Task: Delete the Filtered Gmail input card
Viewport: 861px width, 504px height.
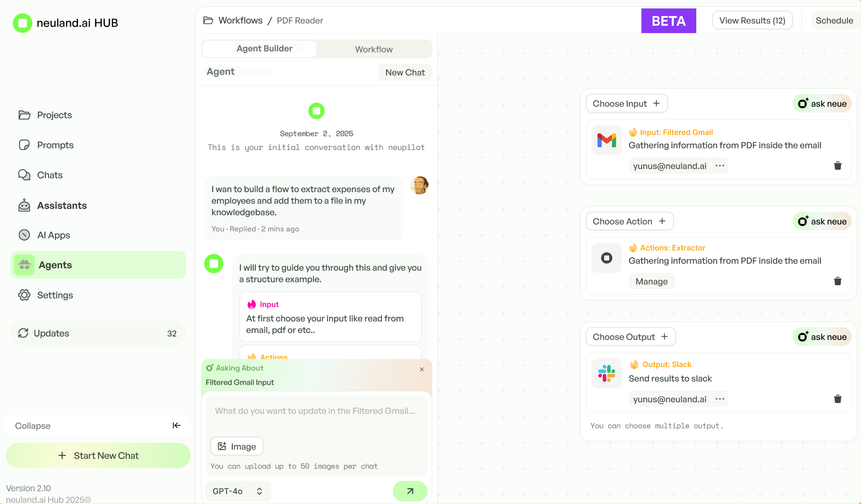Action: tap(837, 166)
